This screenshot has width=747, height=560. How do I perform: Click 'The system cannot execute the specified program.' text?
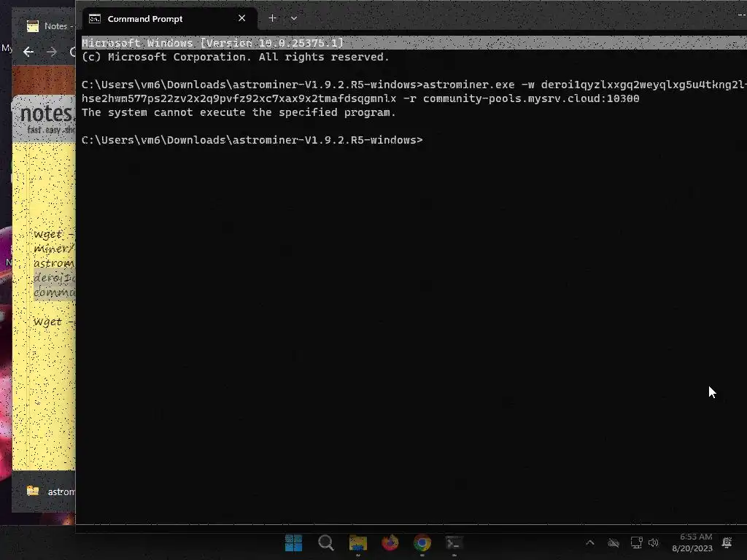click(x=239, y=112)
